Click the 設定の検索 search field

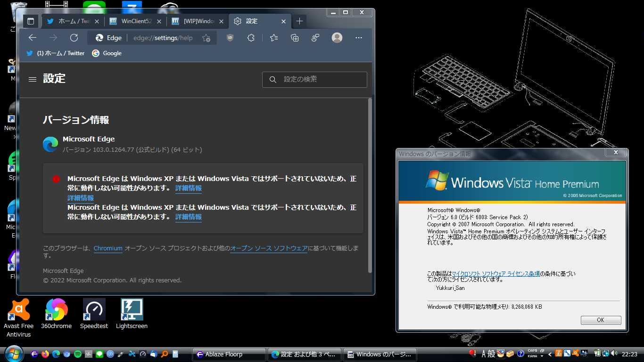click(314, 80)
